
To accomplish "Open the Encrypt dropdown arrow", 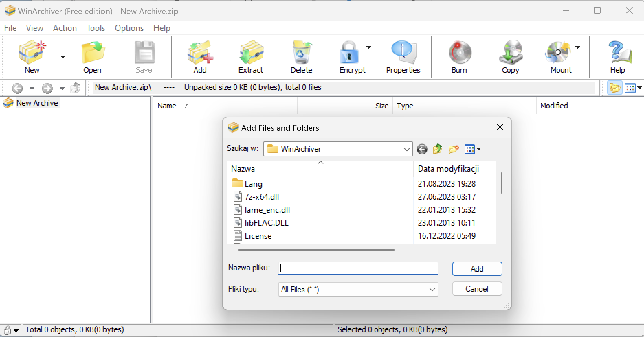I will (369, 47).
